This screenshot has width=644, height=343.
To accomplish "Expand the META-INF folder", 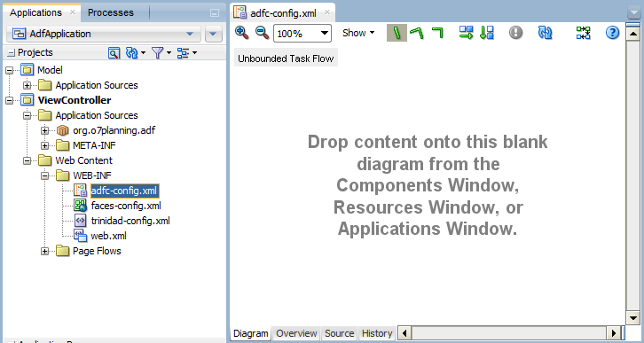I will coord(44,145).
